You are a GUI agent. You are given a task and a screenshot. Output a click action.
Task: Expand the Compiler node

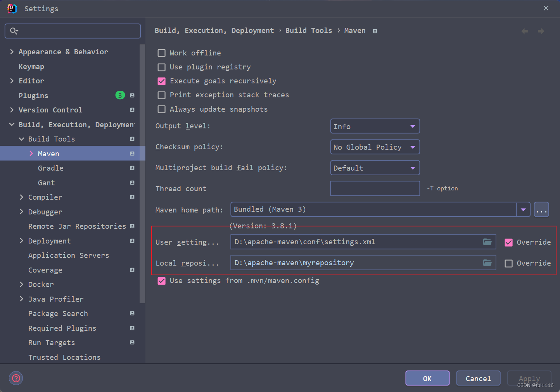tap(21, 197)
